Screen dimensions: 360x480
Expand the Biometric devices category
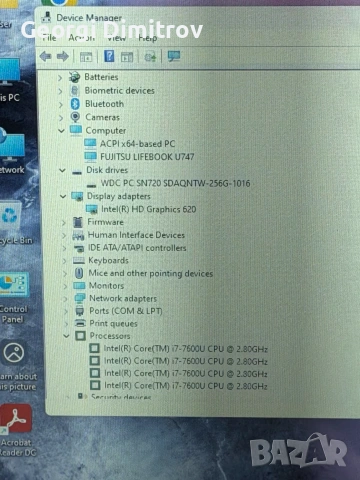click(x=60, y=91)
